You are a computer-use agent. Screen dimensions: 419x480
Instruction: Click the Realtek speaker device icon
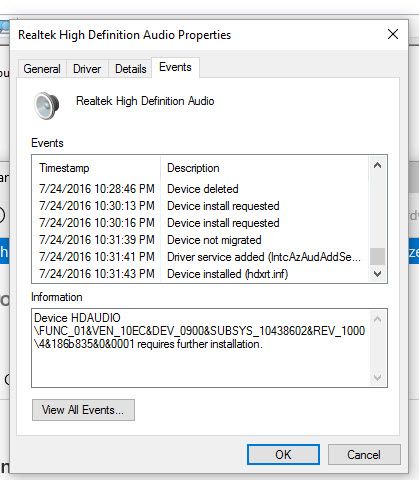pos(47,105)
